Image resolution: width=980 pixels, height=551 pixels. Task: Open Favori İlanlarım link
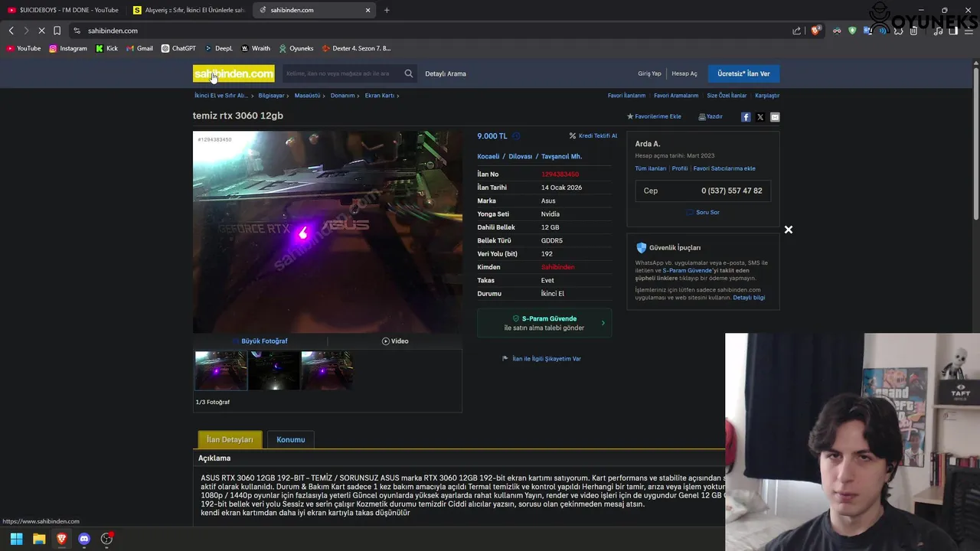tap(626, 96)
